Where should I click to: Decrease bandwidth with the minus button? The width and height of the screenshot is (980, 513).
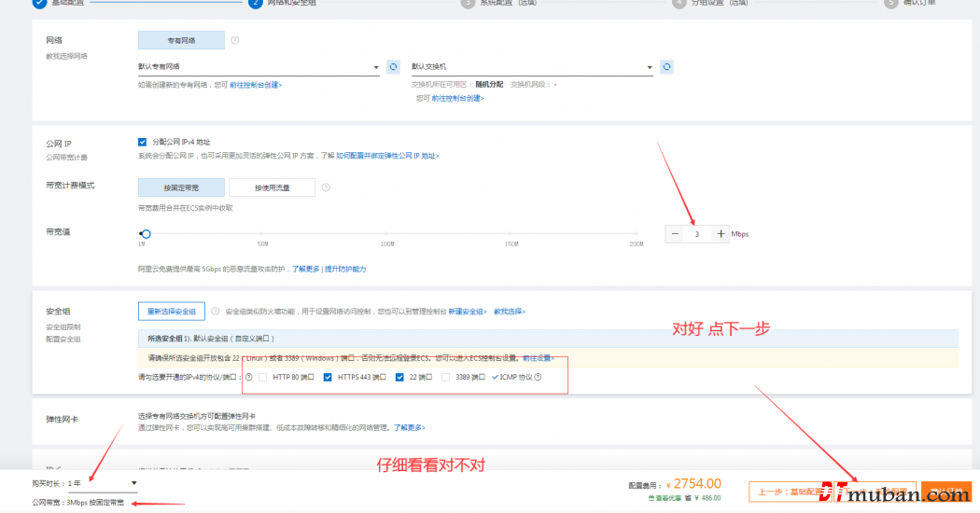[x=675, y=234]
